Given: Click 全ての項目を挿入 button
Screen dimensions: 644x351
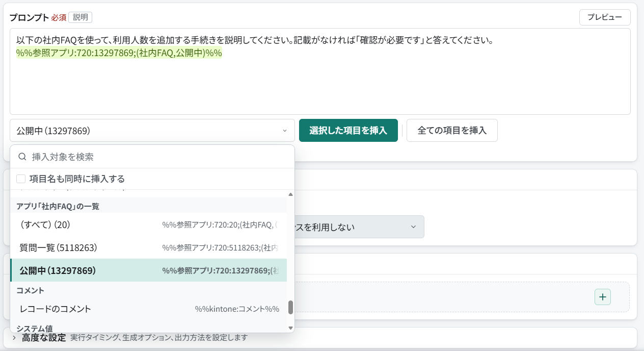Looking at the screenshot, I should (452, 131).
